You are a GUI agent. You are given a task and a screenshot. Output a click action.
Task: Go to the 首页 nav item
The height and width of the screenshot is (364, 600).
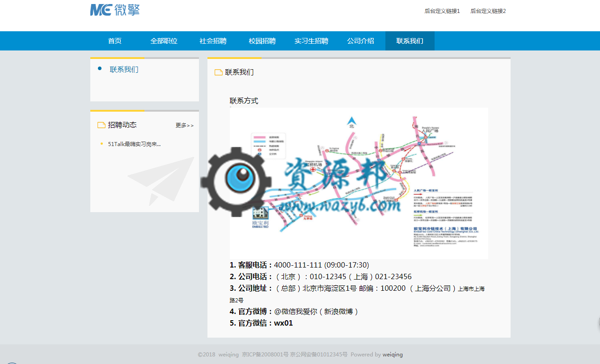(115, 41)
